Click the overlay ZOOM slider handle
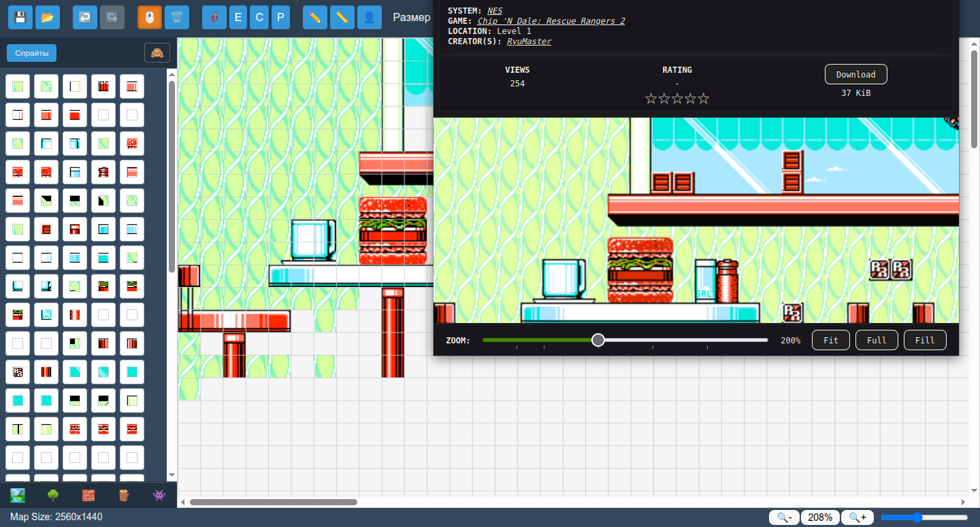 tap(598, 340)
